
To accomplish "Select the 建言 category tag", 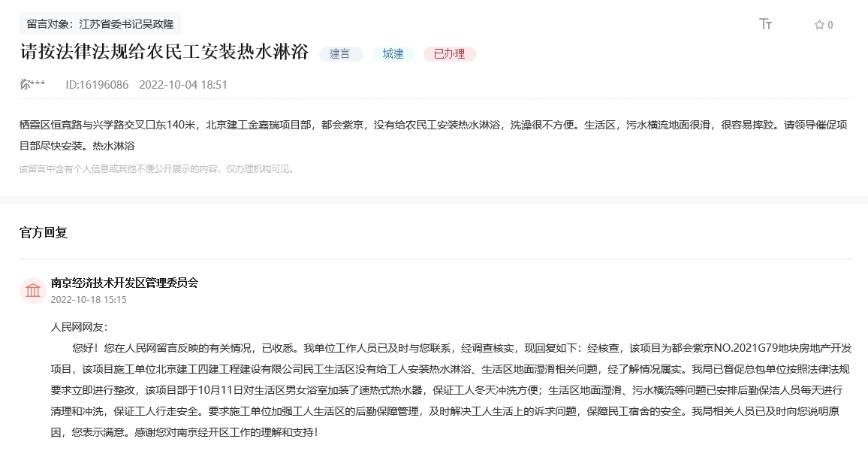I will [x=340, y=54].
